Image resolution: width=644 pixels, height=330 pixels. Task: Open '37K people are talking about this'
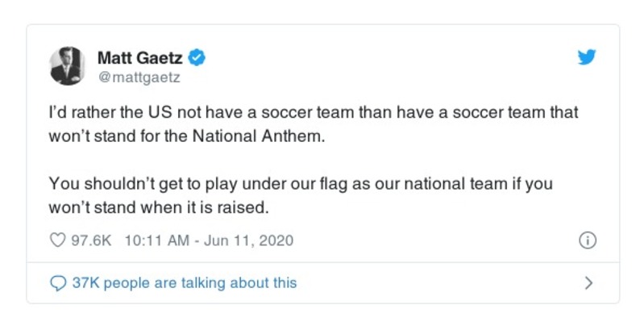(x=184, y=283)
